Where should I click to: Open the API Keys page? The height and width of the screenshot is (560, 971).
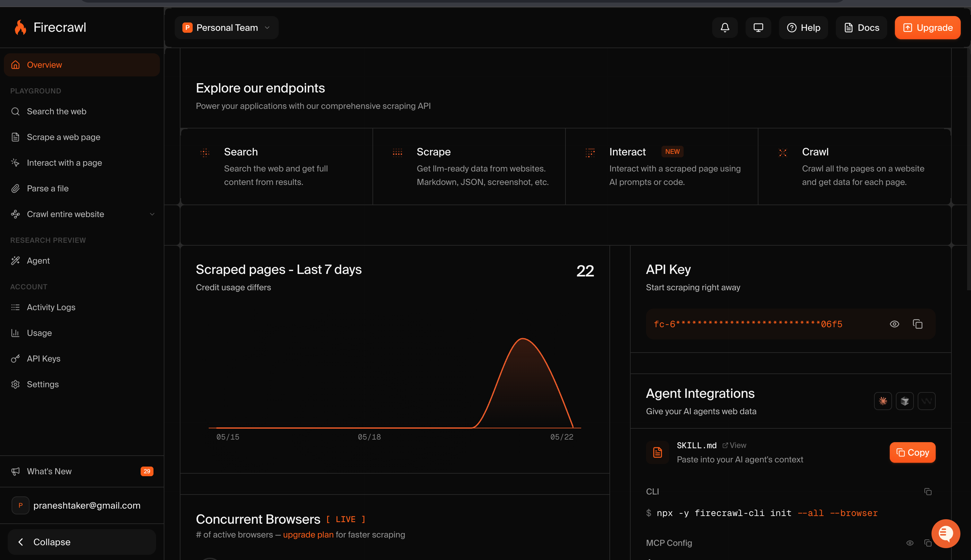pyautogui.click(x=82, y=359)
